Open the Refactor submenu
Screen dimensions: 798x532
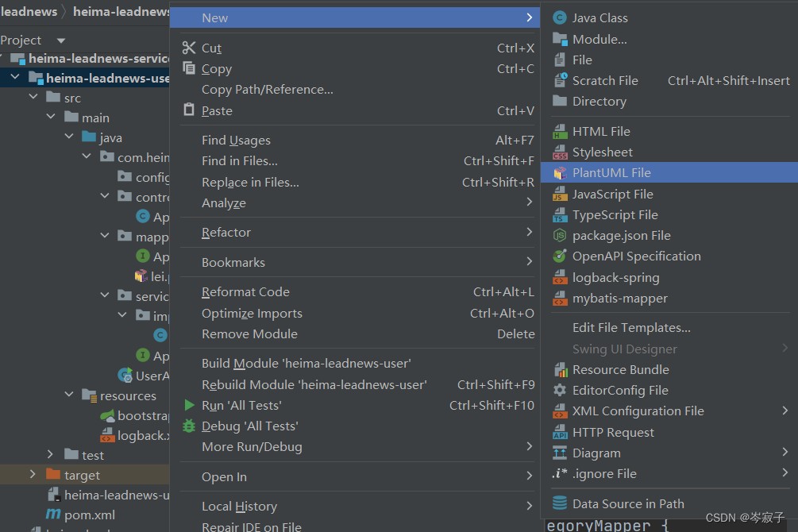226,232
